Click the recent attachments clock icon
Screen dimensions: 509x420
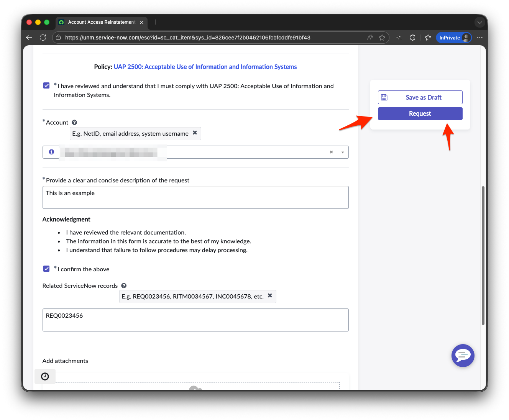45,376
